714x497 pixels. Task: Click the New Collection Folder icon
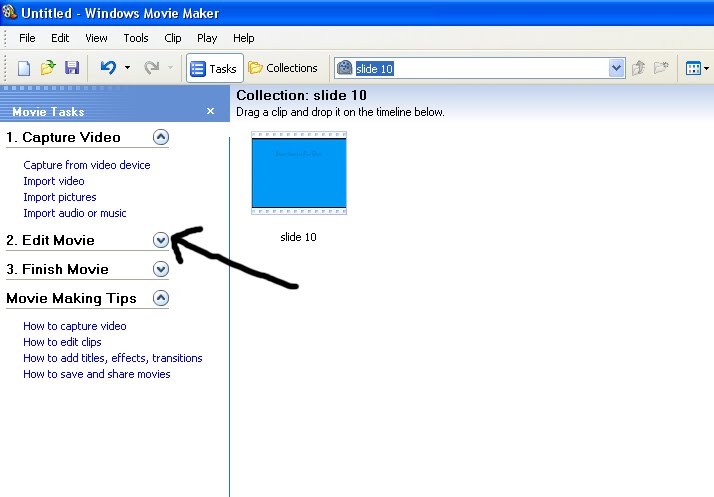point(661,68)
